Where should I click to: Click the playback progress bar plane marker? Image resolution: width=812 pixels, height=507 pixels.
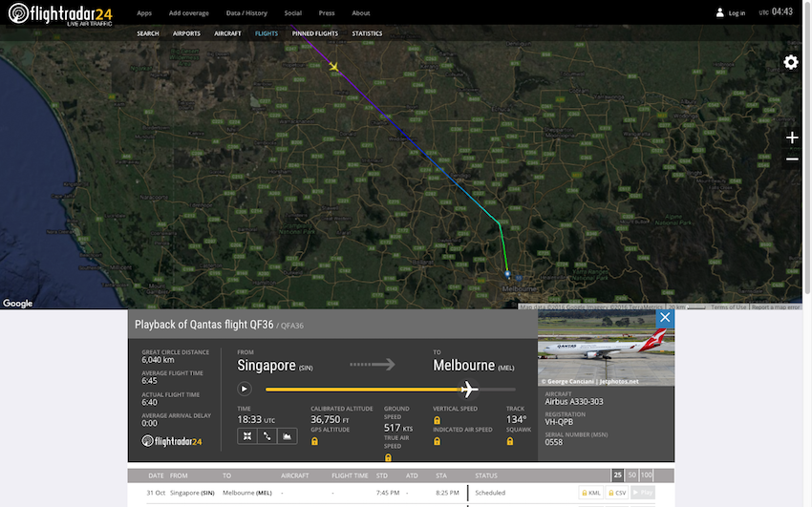(x=469, y=389)
